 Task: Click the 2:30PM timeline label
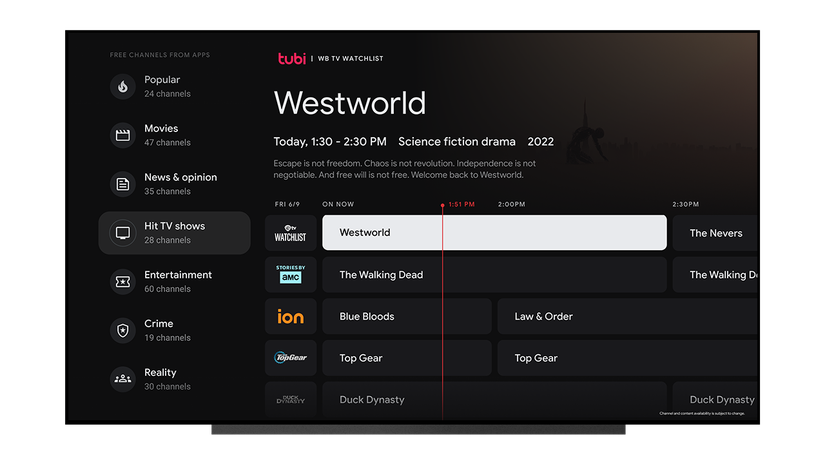coord(686,204)
